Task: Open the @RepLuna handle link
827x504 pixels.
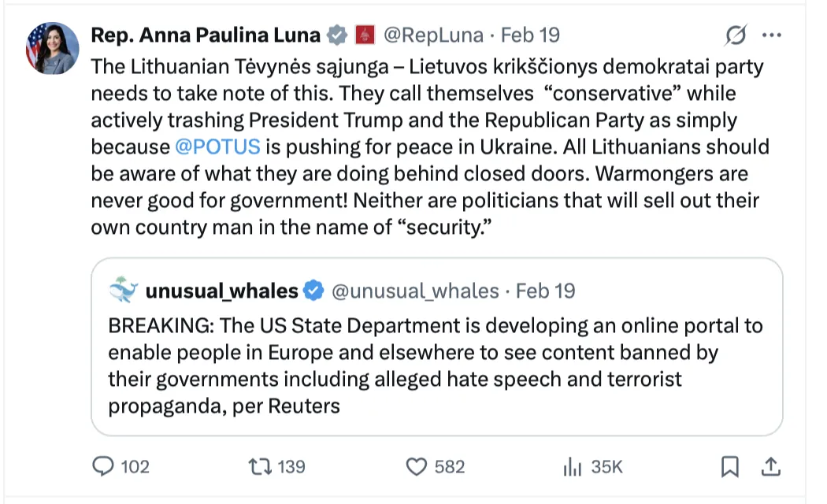Action: [432, 35]
